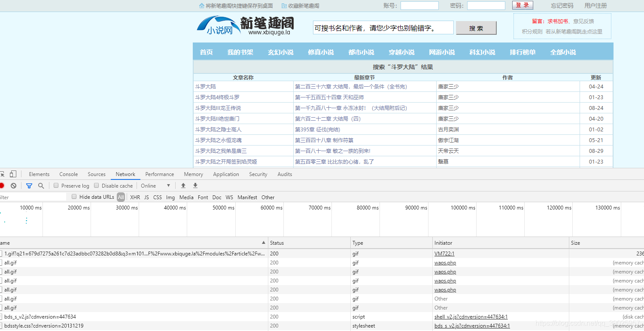Filter requests by CSS type
Viewport: 644px width, 331px height.
[x=158, y=197]
